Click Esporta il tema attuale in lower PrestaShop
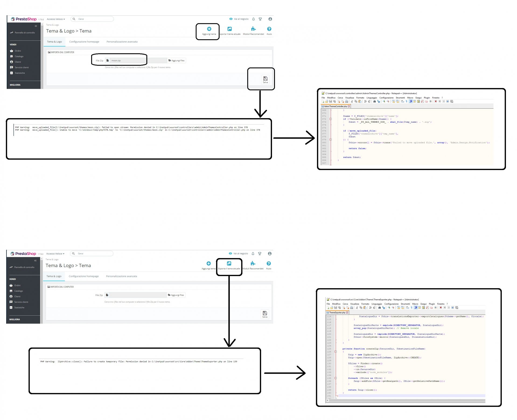 [229, 264]
